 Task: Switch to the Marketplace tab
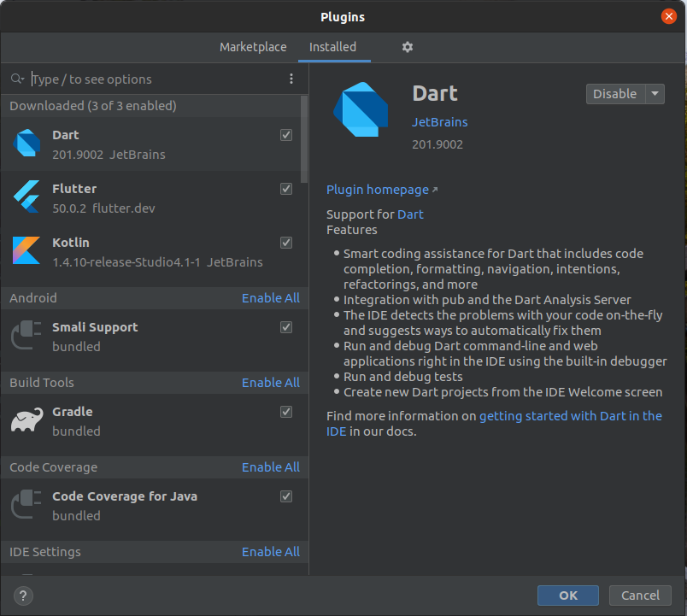point(253,47)
